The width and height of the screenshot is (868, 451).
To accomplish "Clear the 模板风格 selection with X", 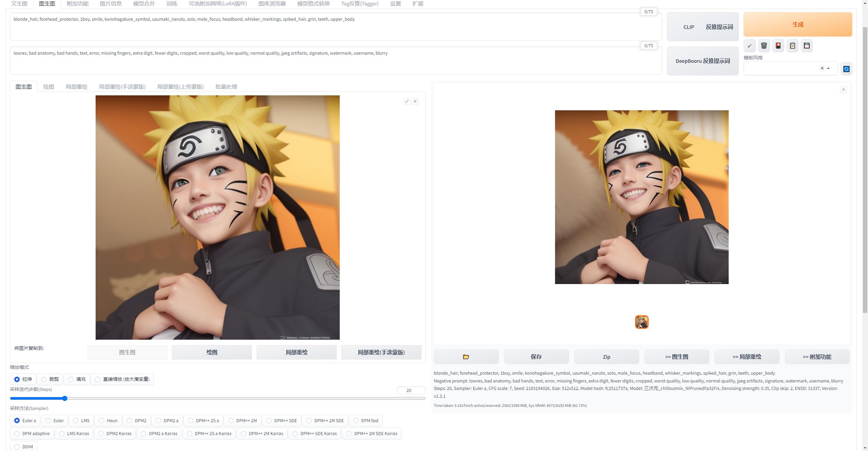I will click(x=822, y=68).
